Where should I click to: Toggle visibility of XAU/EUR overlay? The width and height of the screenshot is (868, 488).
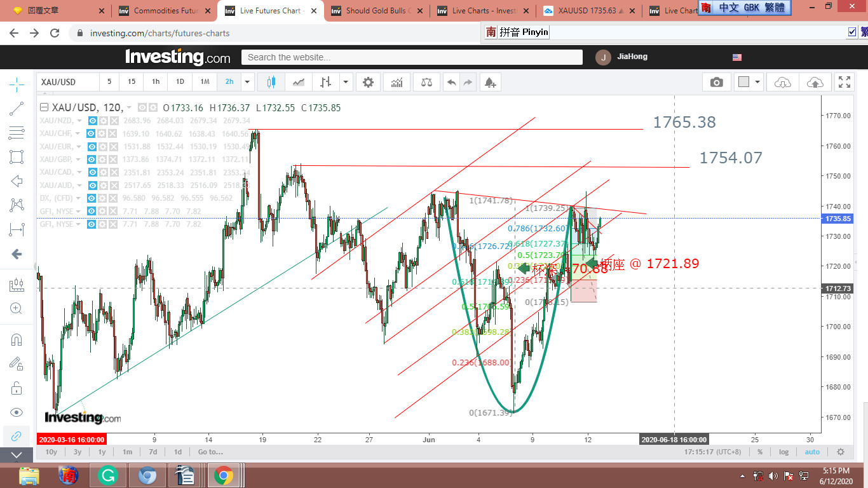tap(92, 146)
